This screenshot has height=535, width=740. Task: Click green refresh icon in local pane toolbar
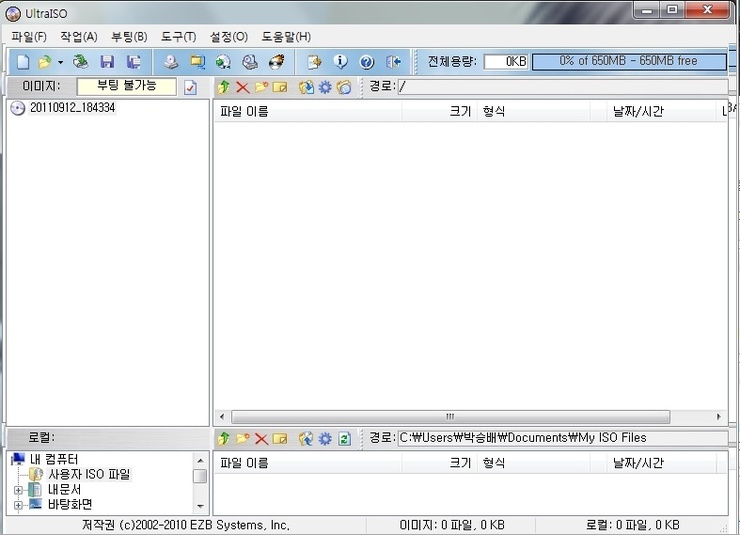[345, 439]
